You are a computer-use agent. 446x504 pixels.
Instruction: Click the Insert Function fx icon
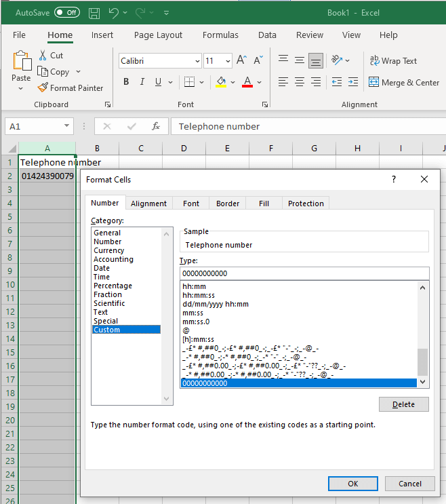click(156, 126)
